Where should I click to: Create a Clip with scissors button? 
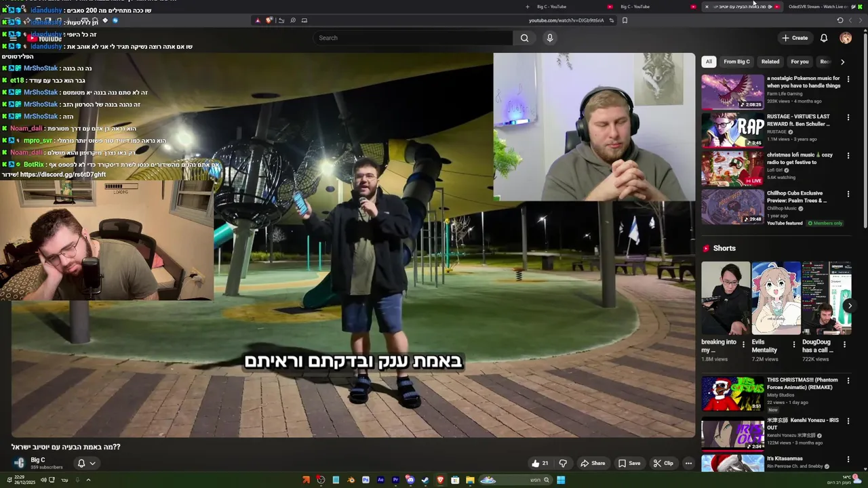[x=663, y=464]
